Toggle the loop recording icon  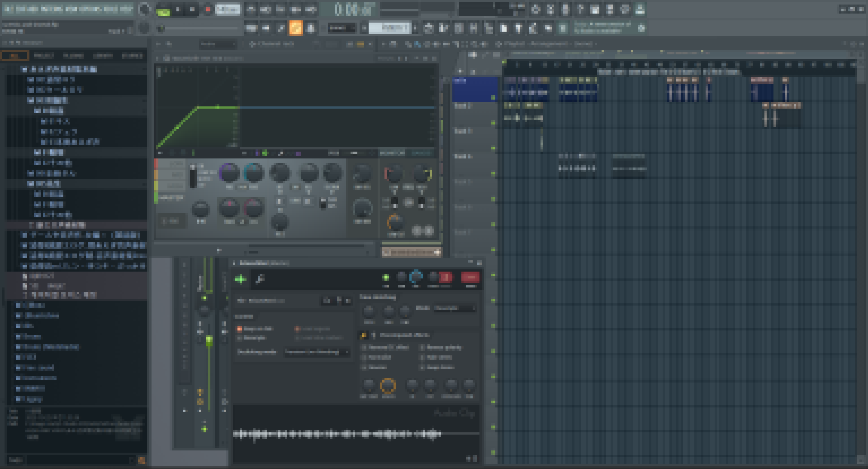(x=310, y=9)
